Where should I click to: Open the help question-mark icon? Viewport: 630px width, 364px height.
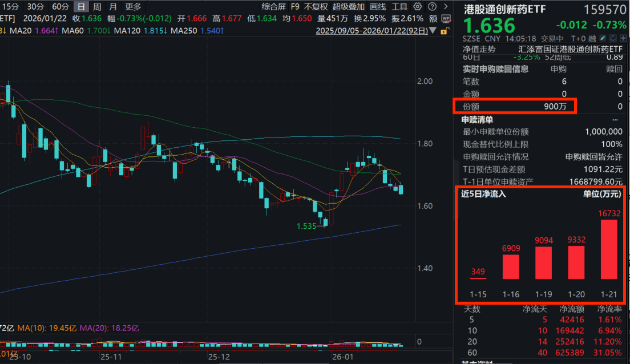431,6
